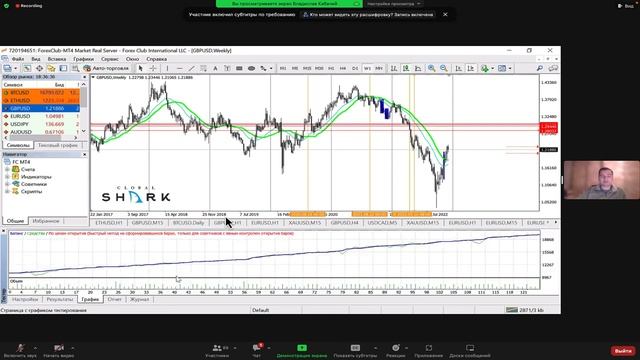Toggle the Авто-торговля button
Image resolution: width=640 pixels, height=360 pixels.
(106, 68)
